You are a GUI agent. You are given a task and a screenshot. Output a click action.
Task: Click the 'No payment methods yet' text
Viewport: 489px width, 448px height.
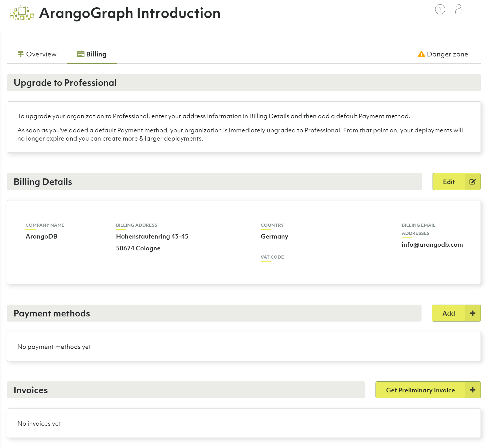(54, 347)
